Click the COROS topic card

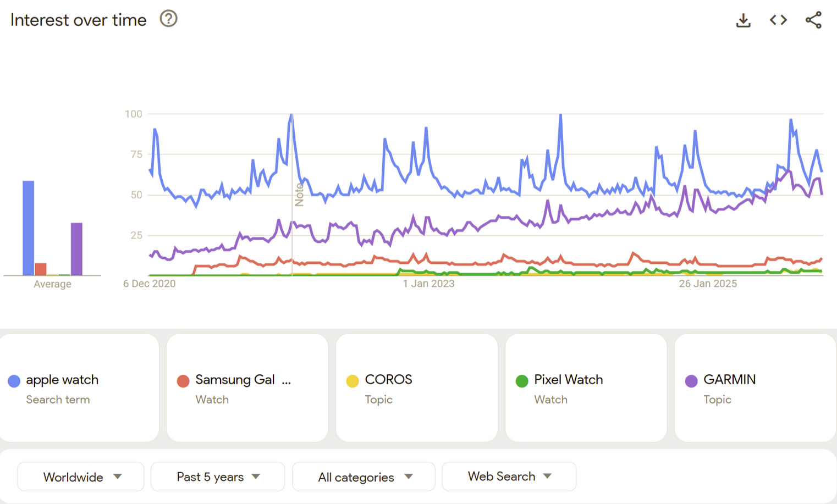point(416,387)
